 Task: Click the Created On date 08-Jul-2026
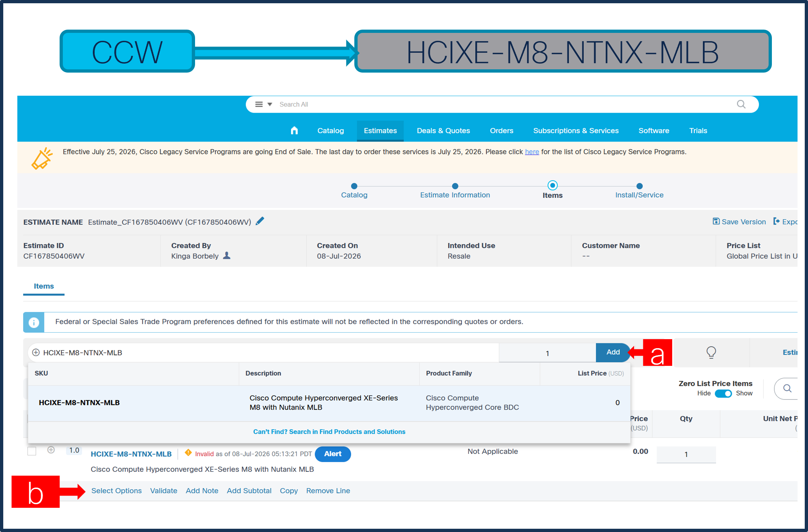[x=339, y=256]
